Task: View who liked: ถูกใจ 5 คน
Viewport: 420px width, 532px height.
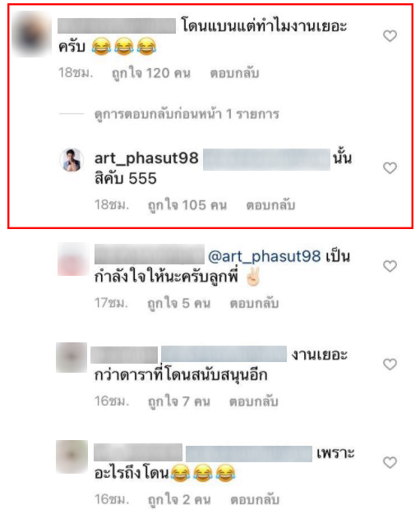Action: coord(178,303)
